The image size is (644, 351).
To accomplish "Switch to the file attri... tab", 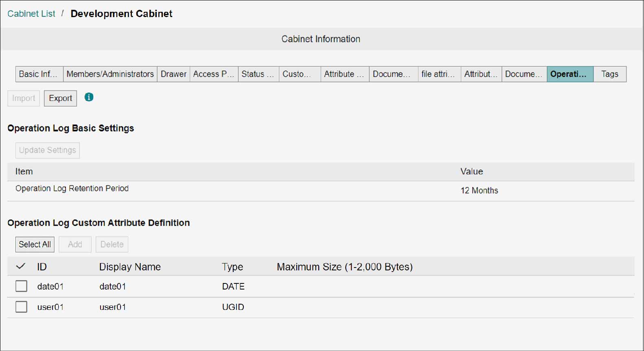I will pyautogui.click(x=439, y=74).
